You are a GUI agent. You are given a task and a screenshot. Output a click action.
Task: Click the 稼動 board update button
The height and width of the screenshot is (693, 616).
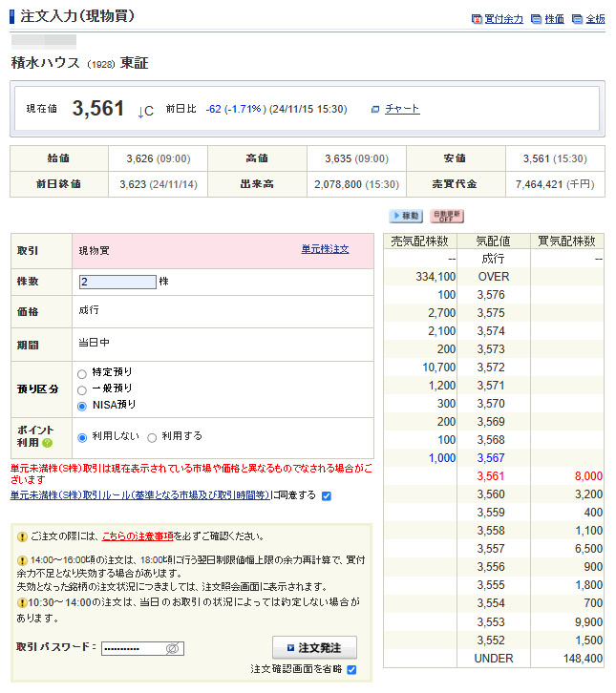pos(405,217)
